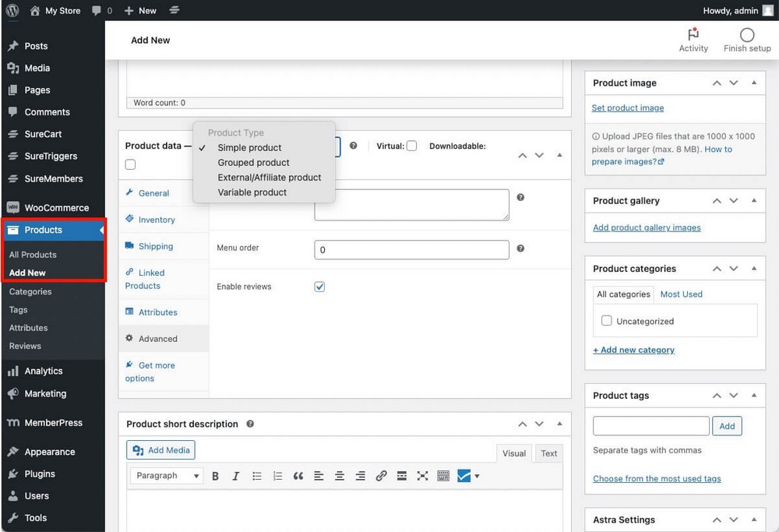
Task: Collapse the Product data panel
Action: coord(559,155)
